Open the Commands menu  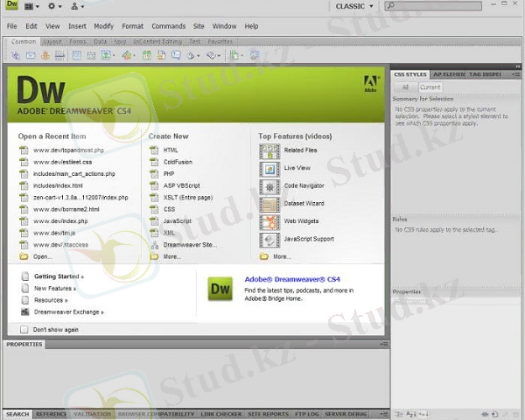pos(168,26)
